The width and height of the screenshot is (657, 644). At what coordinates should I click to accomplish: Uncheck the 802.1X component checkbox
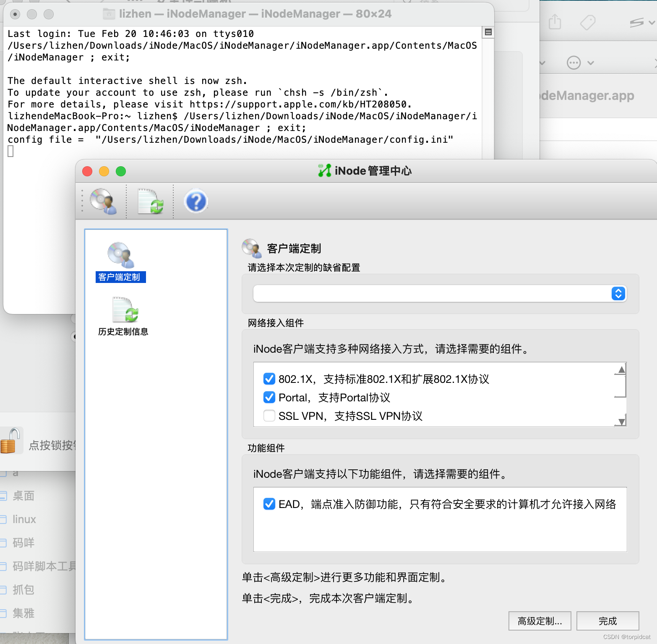pyautogui.click(x=269, y=379)
